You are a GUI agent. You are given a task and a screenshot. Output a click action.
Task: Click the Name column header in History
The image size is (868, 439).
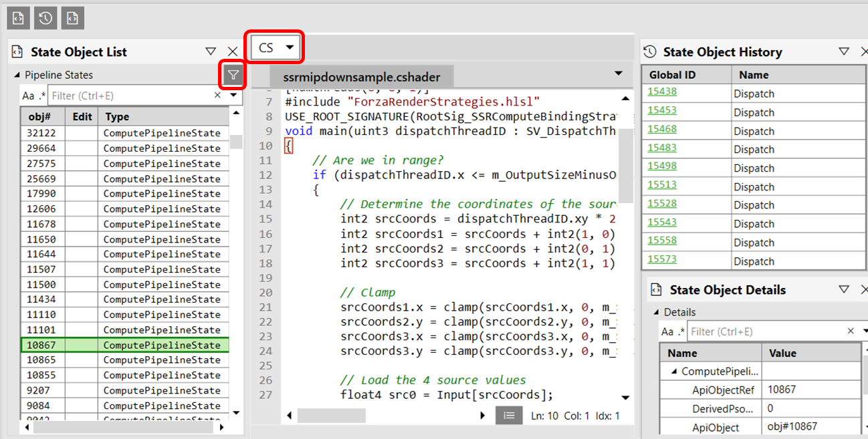798,75
